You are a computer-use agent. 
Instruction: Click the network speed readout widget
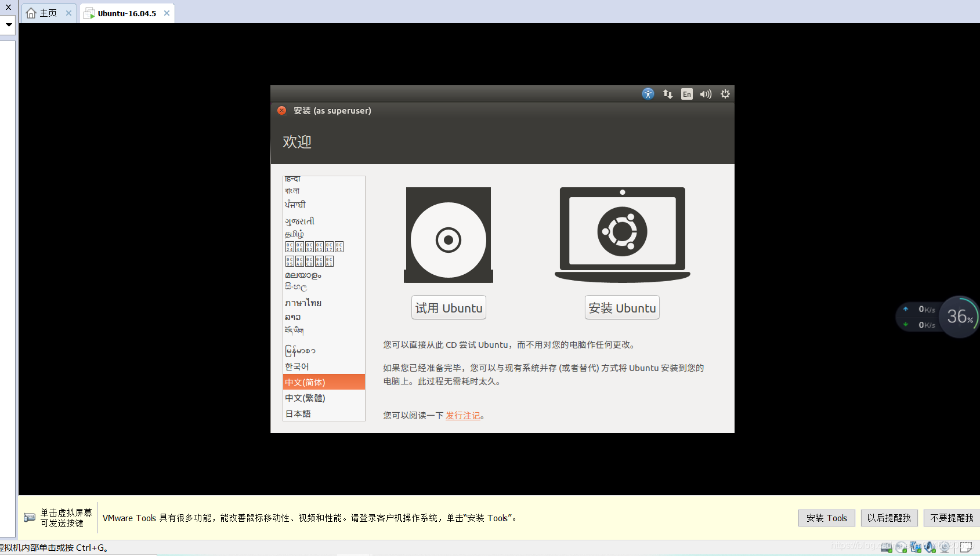(919, 317)
